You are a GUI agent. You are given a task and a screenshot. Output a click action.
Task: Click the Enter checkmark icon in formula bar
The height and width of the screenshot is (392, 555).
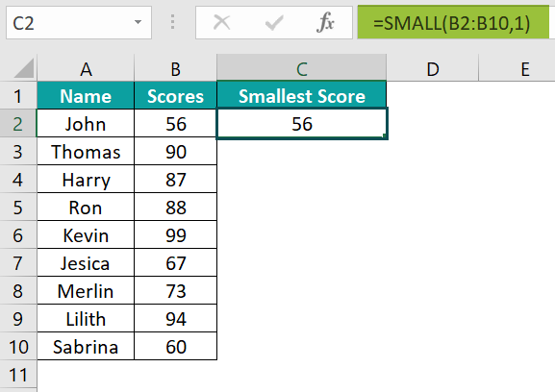coord(274,23)
